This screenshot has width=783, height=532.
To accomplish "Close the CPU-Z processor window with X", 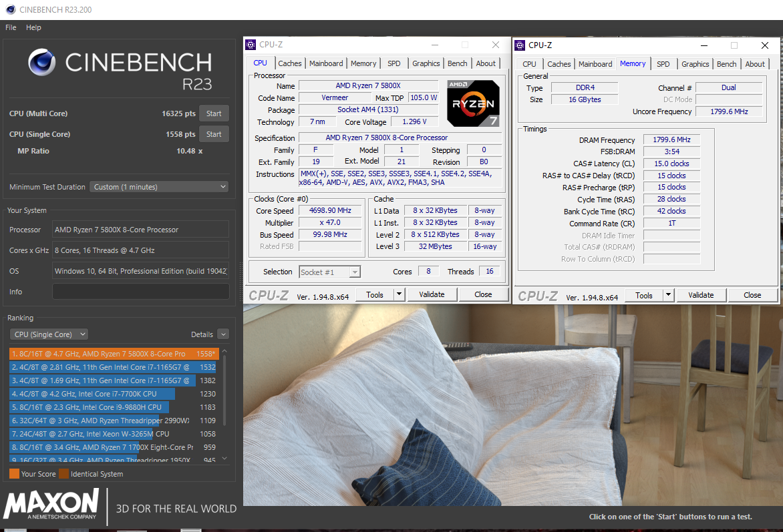I will [495, 45].
